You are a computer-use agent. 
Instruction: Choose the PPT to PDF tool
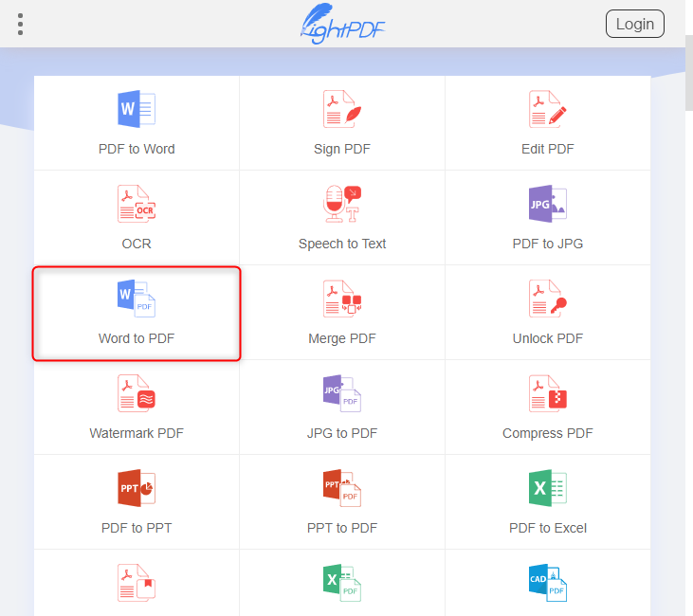pos(341,502)
